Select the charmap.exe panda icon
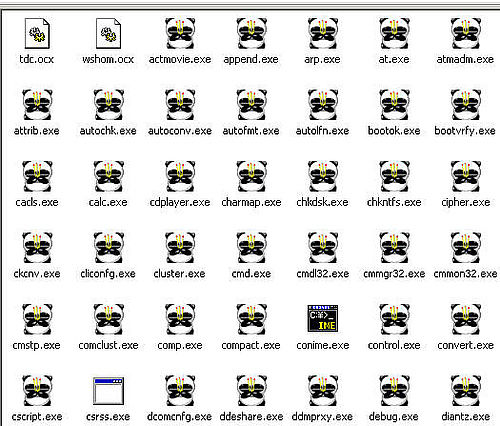Image resolution: width=500 pixels, height=426 pixels. pyautogui.click(x=251, y=176)
